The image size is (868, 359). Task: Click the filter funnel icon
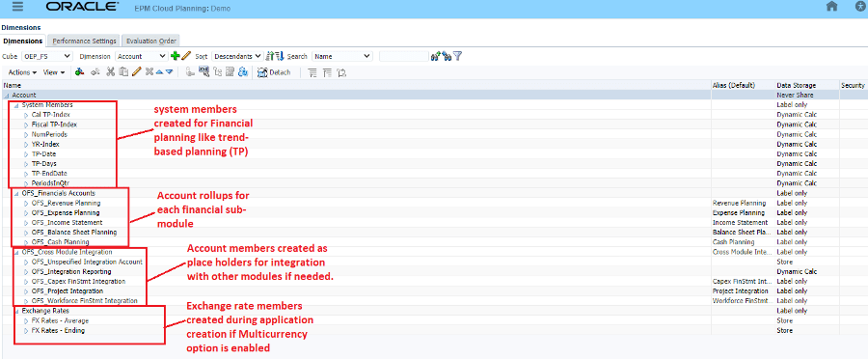[x=458, y=56]
